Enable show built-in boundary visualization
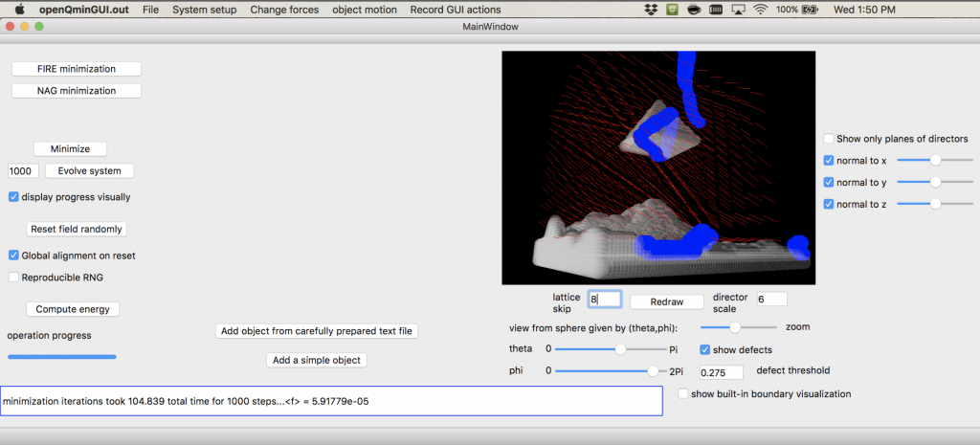The image size is (980, 445). [683, 393]
